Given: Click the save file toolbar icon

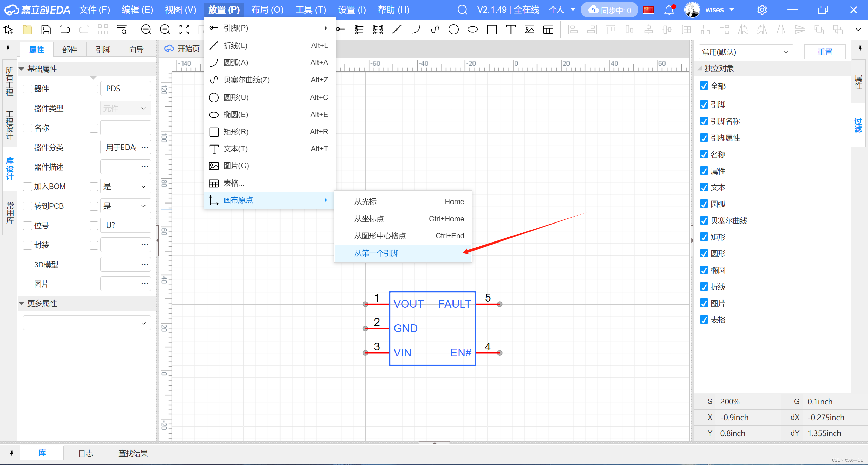Looking at the screenshot, I should pos(46,30).
